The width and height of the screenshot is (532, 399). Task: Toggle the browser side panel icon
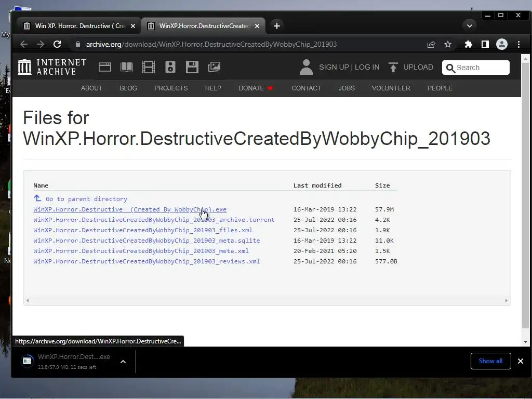[485, 45]
